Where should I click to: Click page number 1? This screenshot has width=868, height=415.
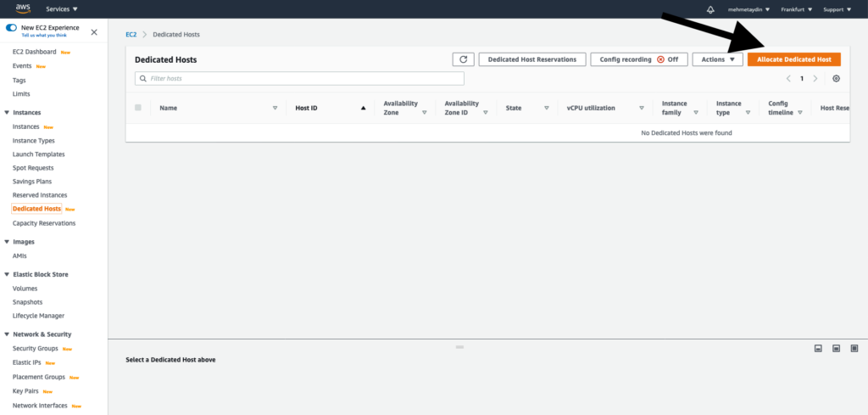[802, 79]
